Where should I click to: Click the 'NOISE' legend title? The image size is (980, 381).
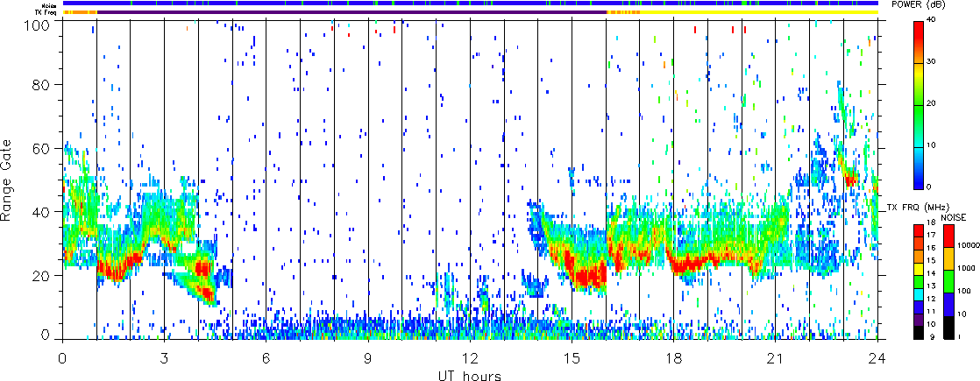click(x=953, y=216)
